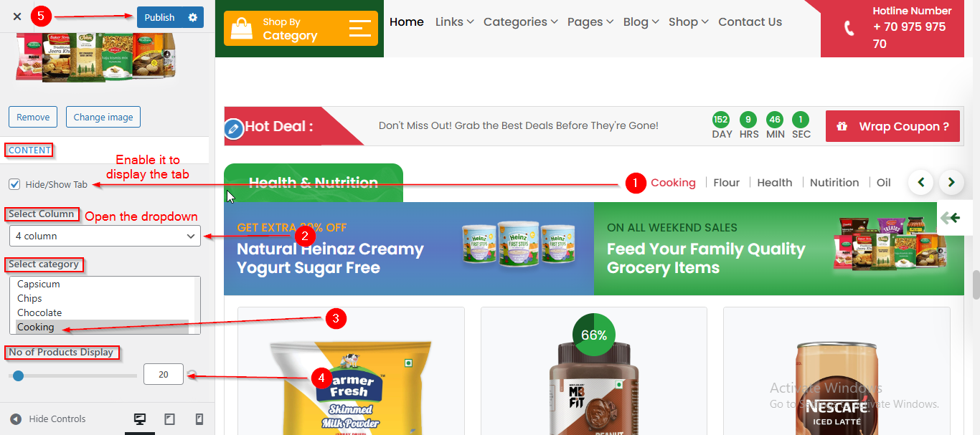Image resolution: width=980 pixels, height=435 pixels.
Task: Click the Publish button
Action: pos(159,17)
